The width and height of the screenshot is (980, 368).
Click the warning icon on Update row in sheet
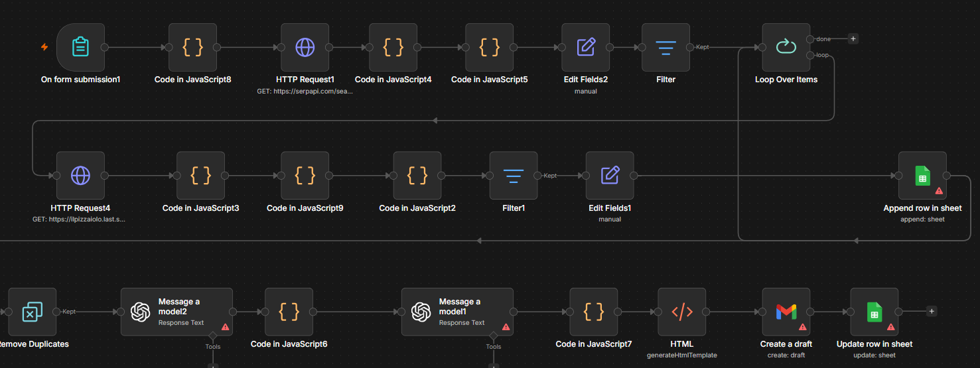click(890, 327)
